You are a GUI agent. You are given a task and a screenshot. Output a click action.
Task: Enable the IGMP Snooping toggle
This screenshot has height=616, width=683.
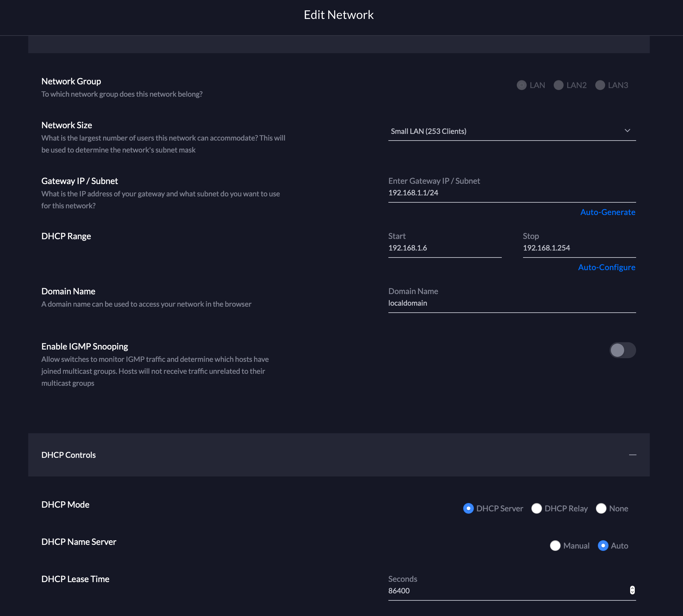[622, 350]
